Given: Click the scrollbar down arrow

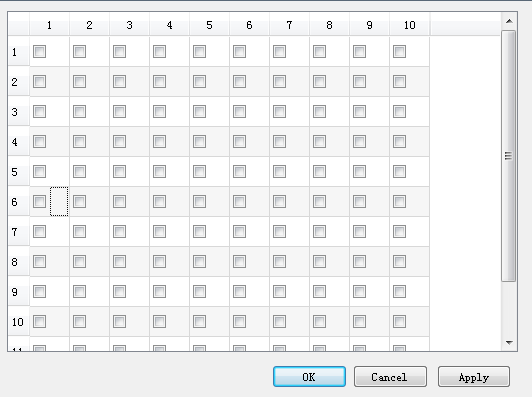Looking at the screenshot, I should point(509,343).
